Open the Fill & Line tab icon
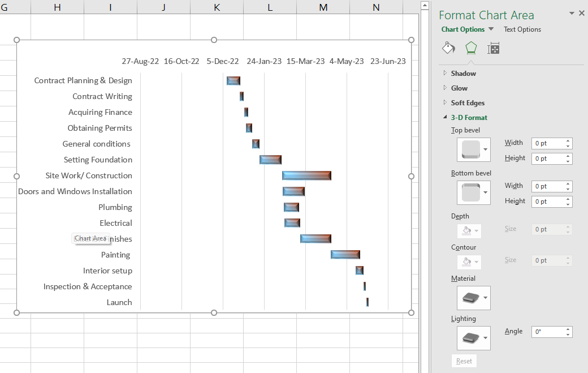 pyautogui.click(x=448, y=49)
